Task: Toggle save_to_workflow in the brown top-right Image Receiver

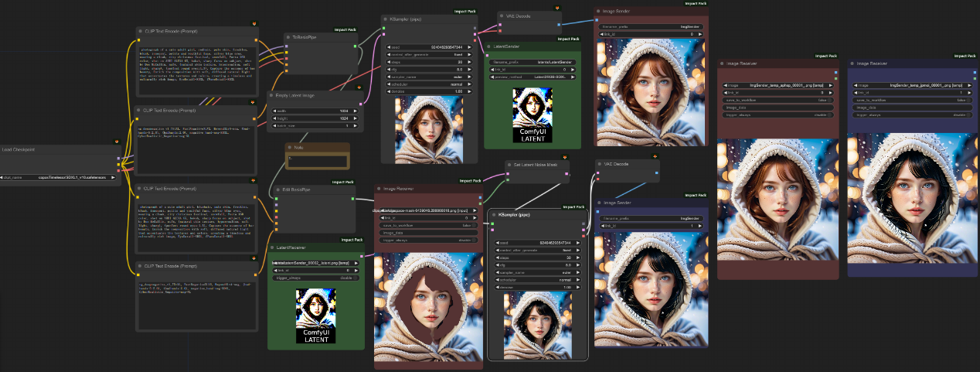Action: point(778,100)
